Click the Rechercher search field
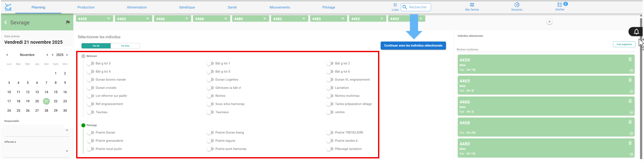Screen dimensions: 644x163 pos(416,7)
